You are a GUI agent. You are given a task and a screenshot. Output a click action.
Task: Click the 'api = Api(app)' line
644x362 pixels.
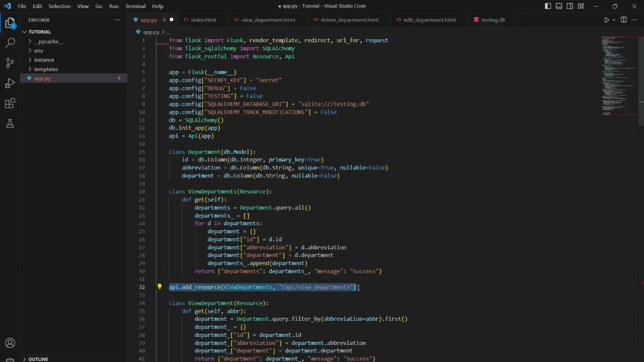[191, 136]
